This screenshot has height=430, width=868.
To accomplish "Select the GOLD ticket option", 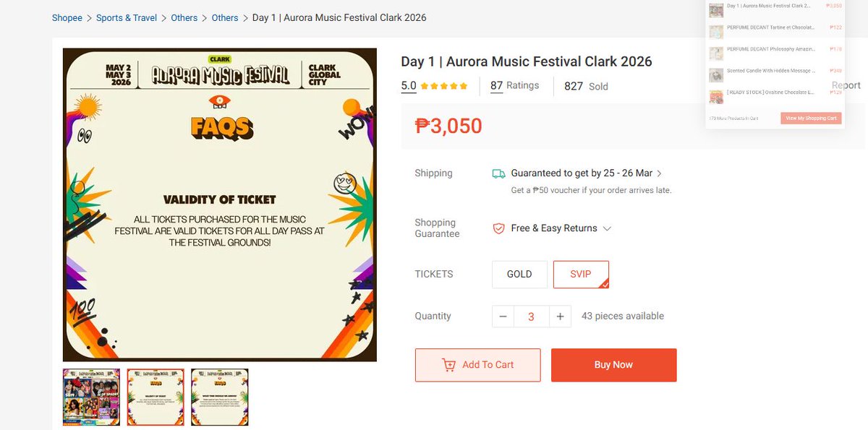I will (519, 275).
